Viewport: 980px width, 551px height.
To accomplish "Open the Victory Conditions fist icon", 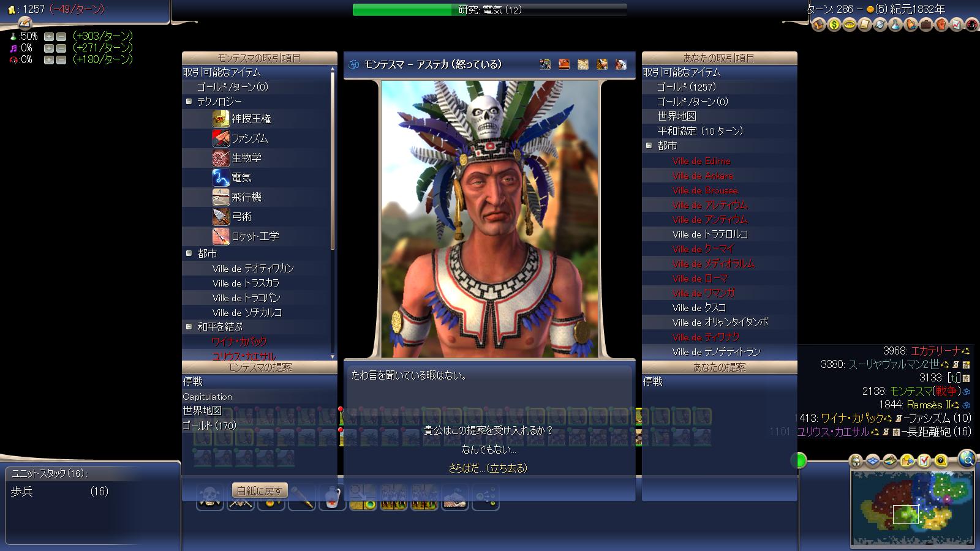I will pyautogui.click(x=941, y=25).
